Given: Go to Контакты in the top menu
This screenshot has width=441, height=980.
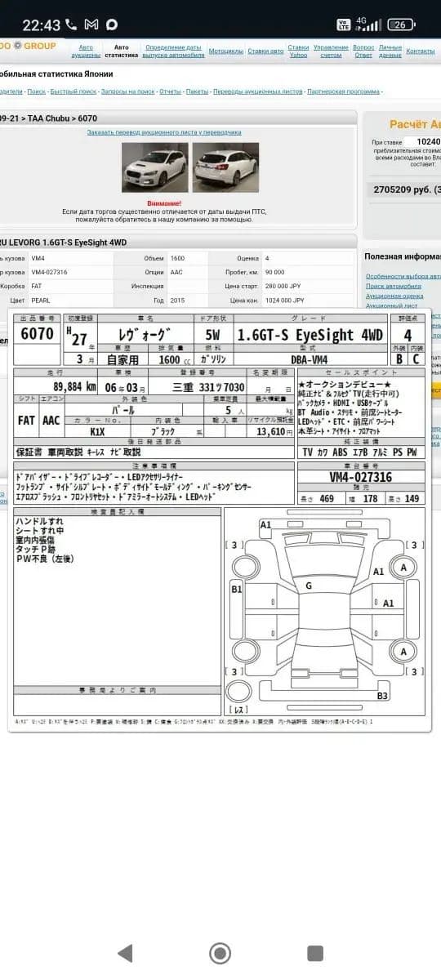Looking at the screenshot, I should tap(421, 51).
